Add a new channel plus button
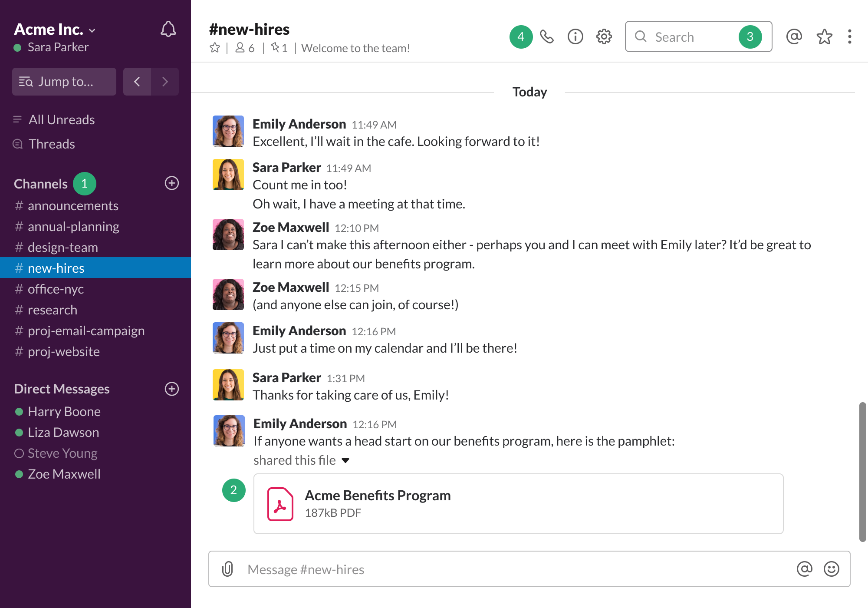The width and height of the screenshot is (868, 608). pyautogui.click(x=172, y=183)
